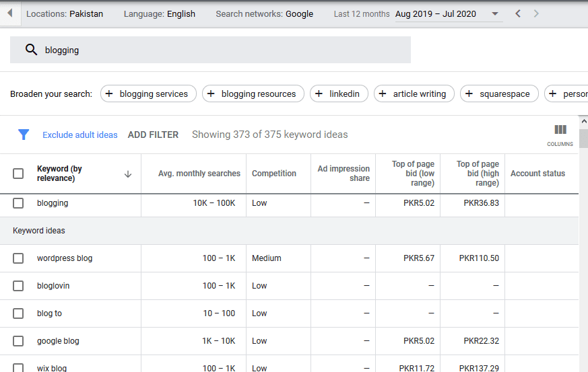Screen dimensions: 588x372
Task: Collapse panel with the back triangle arrow
Action: coord(9,13)
